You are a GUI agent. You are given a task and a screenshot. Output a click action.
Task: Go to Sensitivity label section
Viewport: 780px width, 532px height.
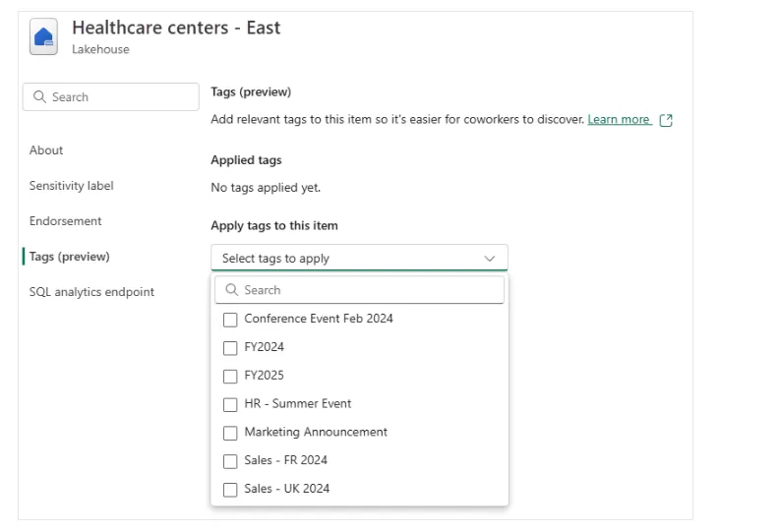click(71, 186)
